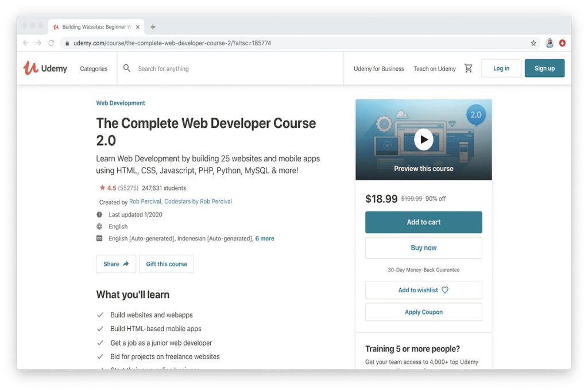588x392 pixels.
Task: Open Teach on Udemy link
Action: (x=435, y=68)
